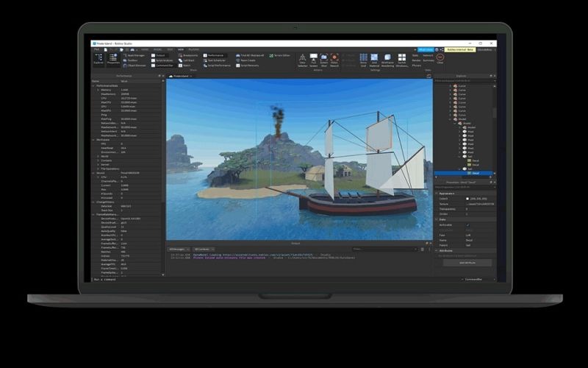This screenshot has height=368, width=588.
Task: Open the Asset Manager from the ribbon
Action: pos(134,55)
